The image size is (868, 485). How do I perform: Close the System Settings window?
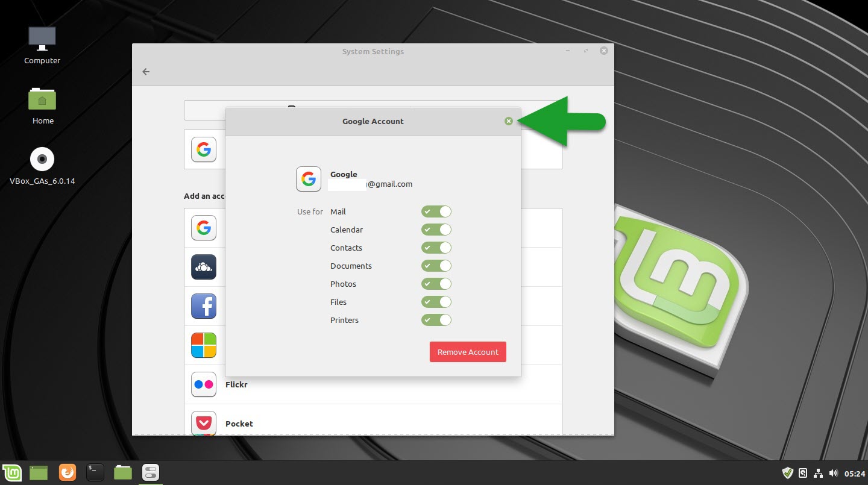click(603, 51)
